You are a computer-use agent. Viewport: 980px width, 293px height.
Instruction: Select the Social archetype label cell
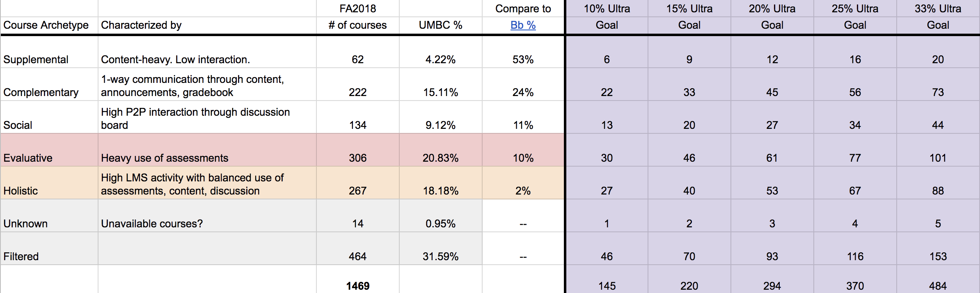pos(18,125)
